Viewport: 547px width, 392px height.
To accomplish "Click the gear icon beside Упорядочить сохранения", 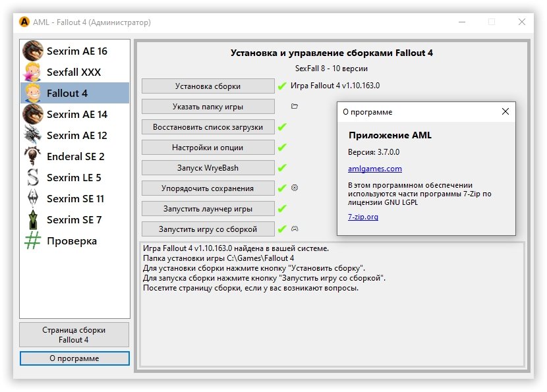I will coord(295,188).
